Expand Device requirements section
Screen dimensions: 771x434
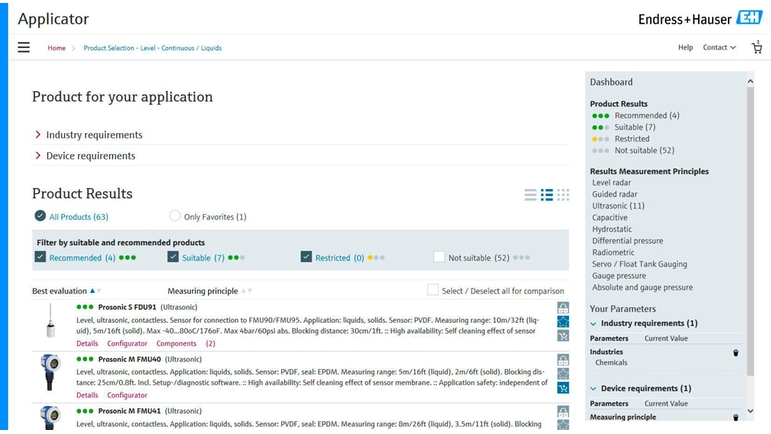point(85,156)
